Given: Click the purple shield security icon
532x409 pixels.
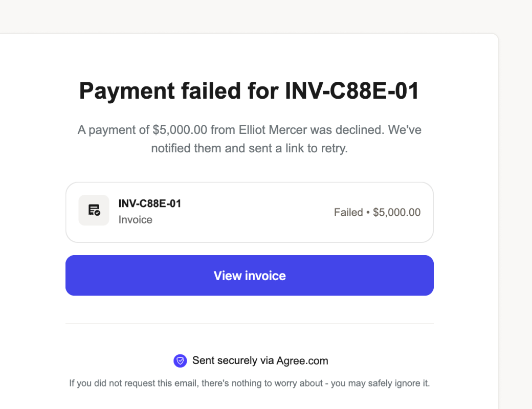Looking at the screenshot, I should [180, 361].
